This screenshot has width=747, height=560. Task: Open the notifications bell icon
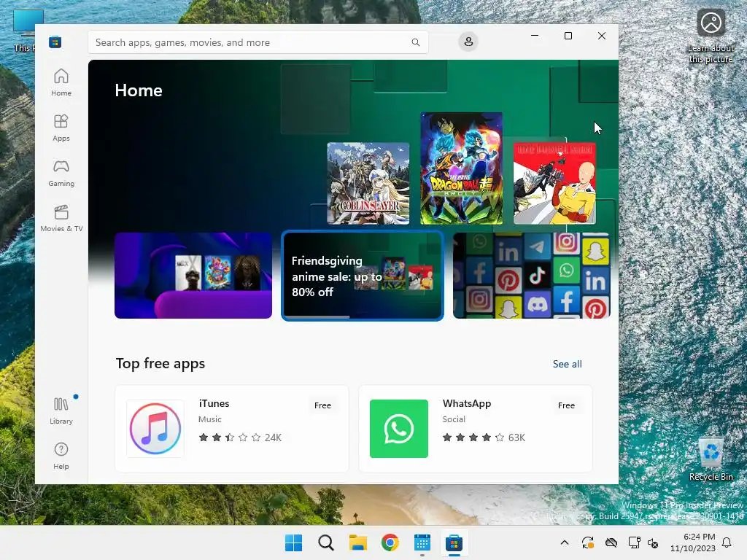[727, 542]
